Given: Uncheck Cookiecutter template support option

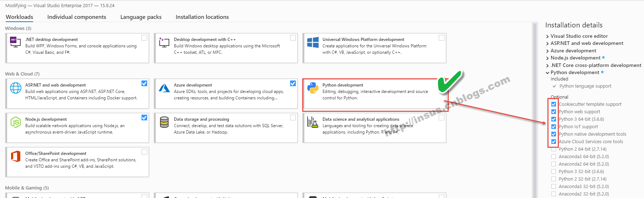Looking at the screenshot, I should (553, 104).
